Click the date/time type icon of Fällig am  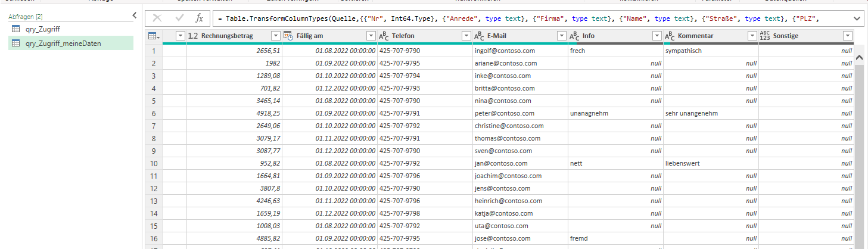288,36
